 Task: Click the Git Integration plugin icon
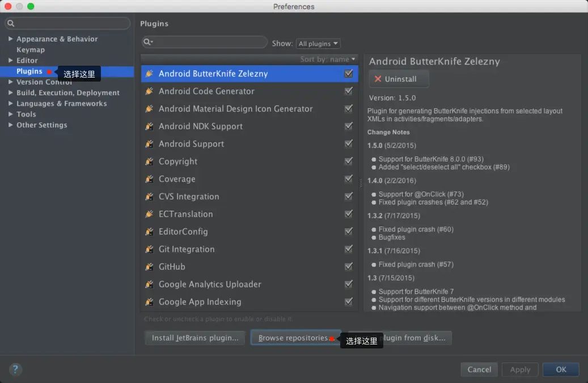[149, 249]
